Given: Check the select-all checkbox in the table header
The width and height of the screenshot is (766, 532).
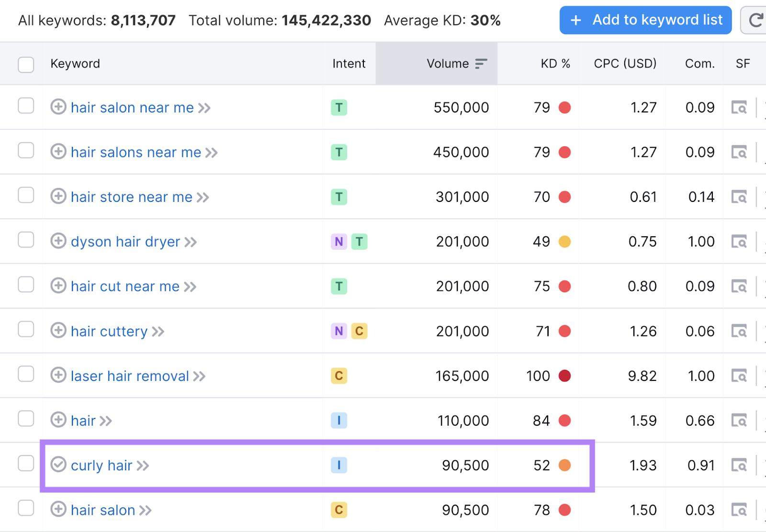Looking at the screenshot, I should pos(26,64).
